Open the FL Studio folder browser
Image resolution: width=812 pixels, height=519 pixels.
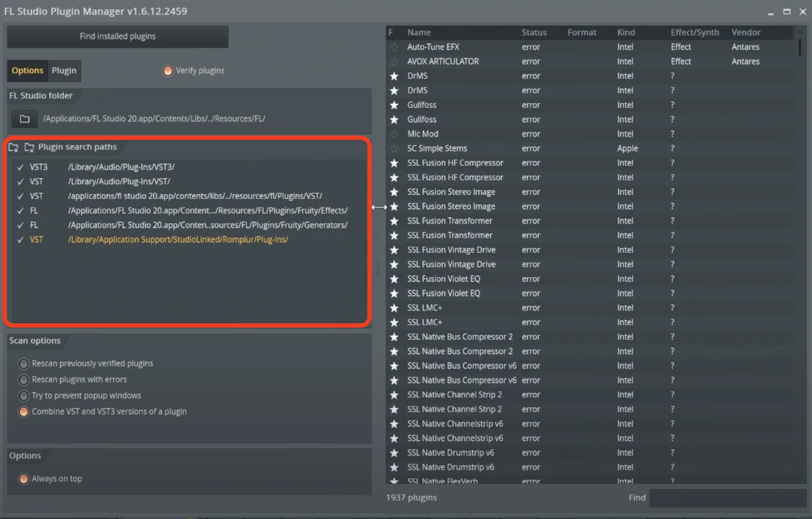coord(24,119)
